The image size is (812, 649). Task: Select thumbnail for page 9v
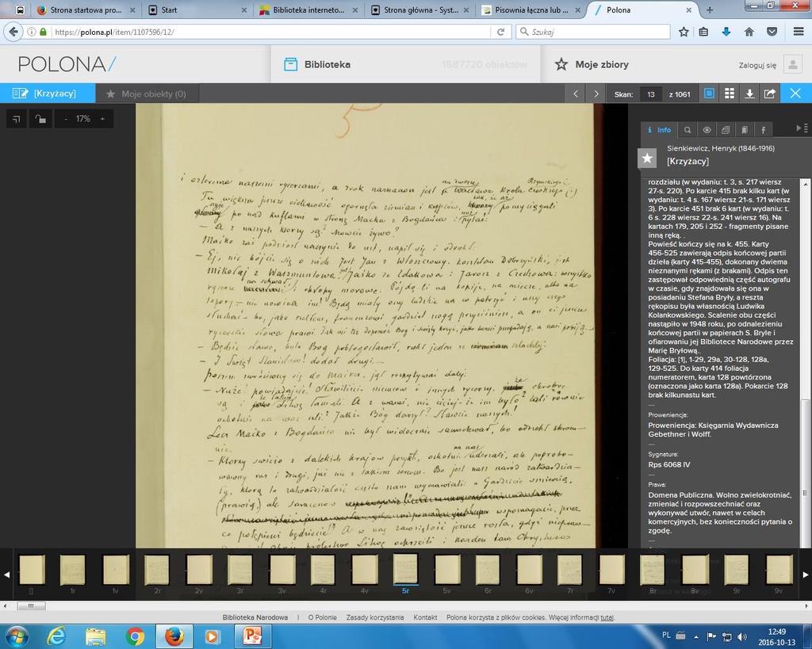pos(779,570)
